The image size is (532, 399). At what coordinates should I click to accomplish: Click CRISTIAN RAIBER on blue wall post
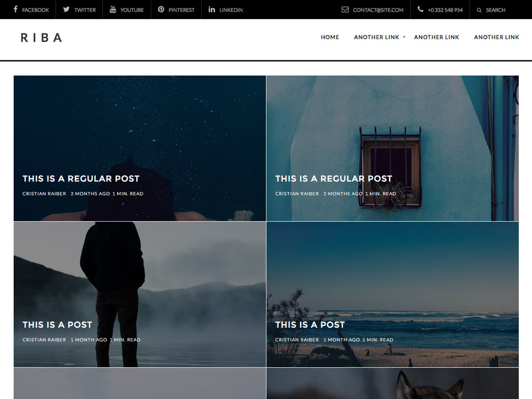tap(297, 194)
